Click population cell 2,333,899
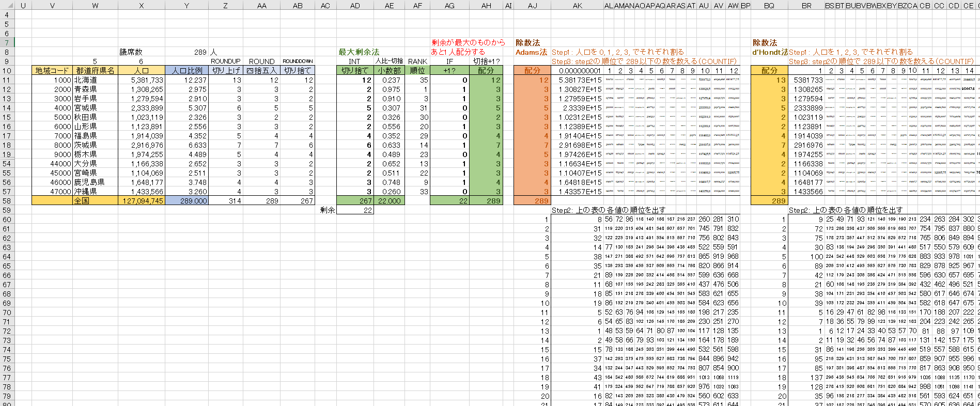 coord(142,108)
